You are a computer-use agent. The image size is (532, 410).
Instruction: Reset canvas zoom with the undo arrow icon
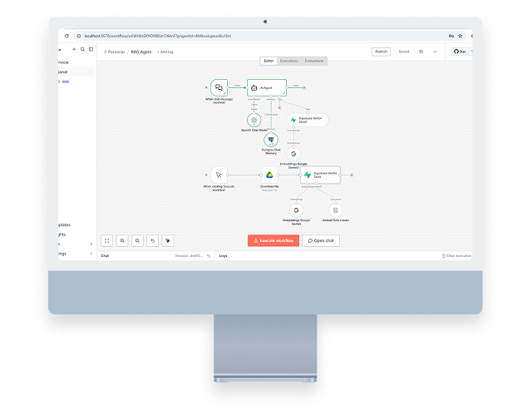pos(152,240)
